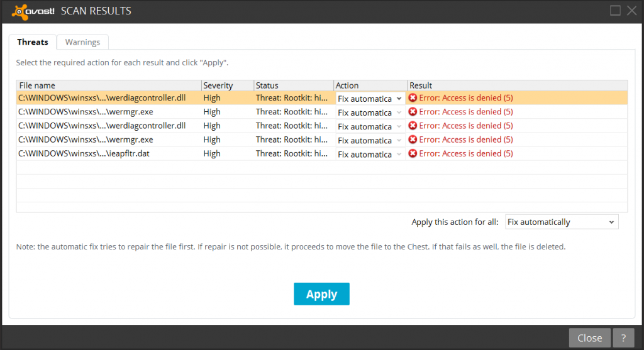Screen dimensions: 644x350
Task: Click the Apply button
Action: coord(321,294)
